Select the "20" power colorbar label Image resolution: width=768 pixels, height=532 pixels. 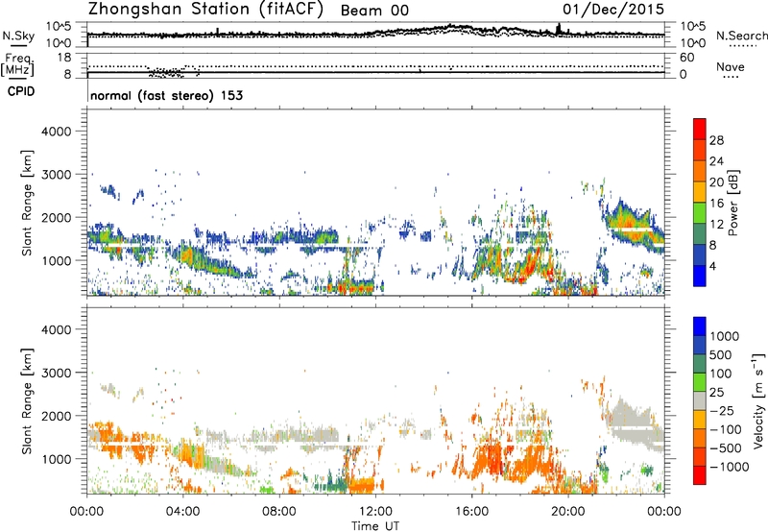click(x=716, y=182)
